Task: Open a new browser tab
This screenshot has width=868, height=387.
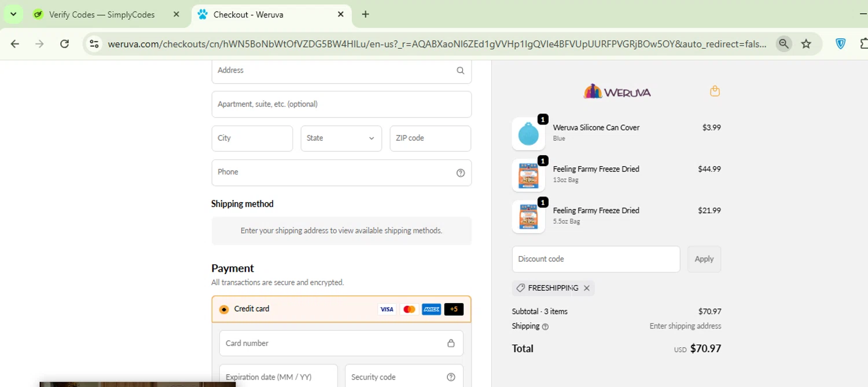Action: (x=365, y=14)
